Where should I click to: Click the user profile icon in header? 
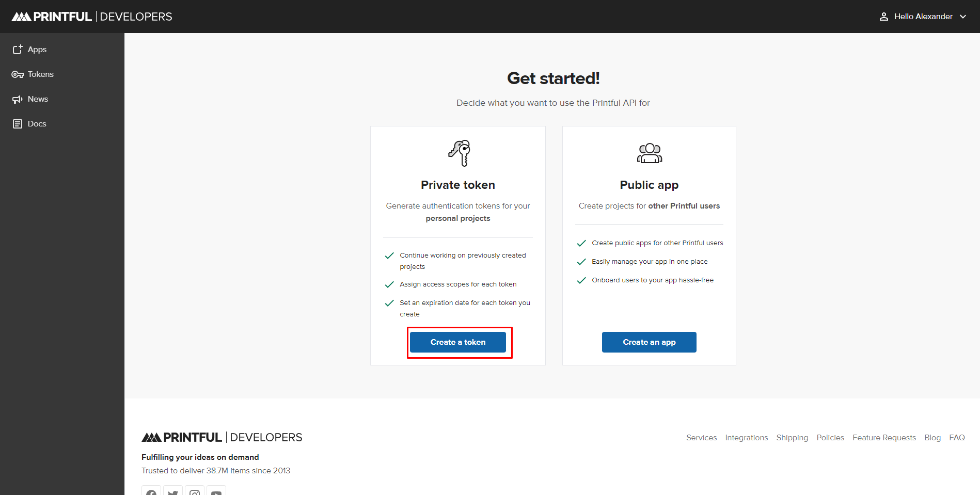click(883, 17)
